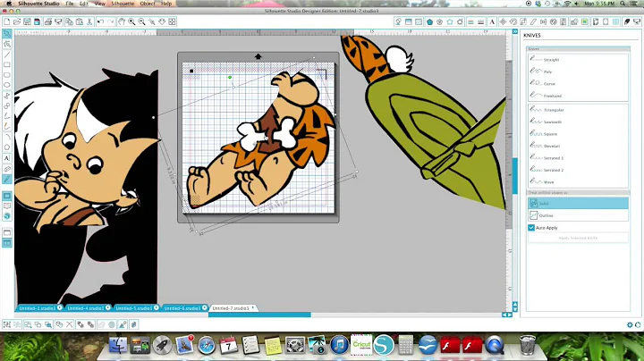
Task: Click the delete X icon in bottom toolbar
Action: [70, 324]
